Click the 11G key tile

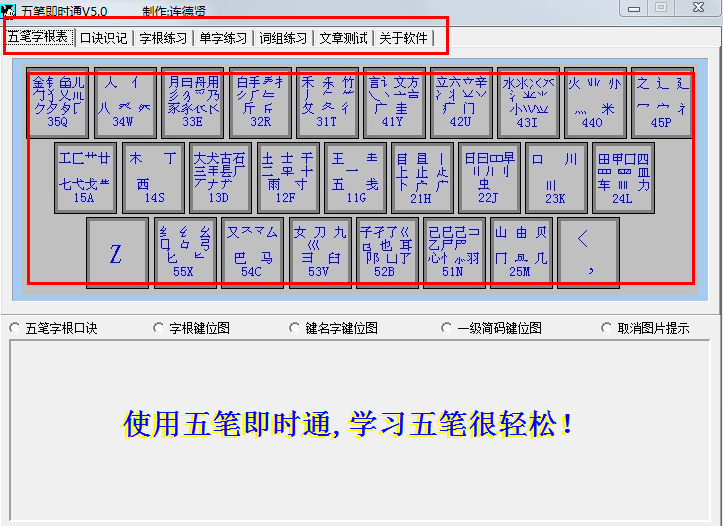(x=355, y=178)
